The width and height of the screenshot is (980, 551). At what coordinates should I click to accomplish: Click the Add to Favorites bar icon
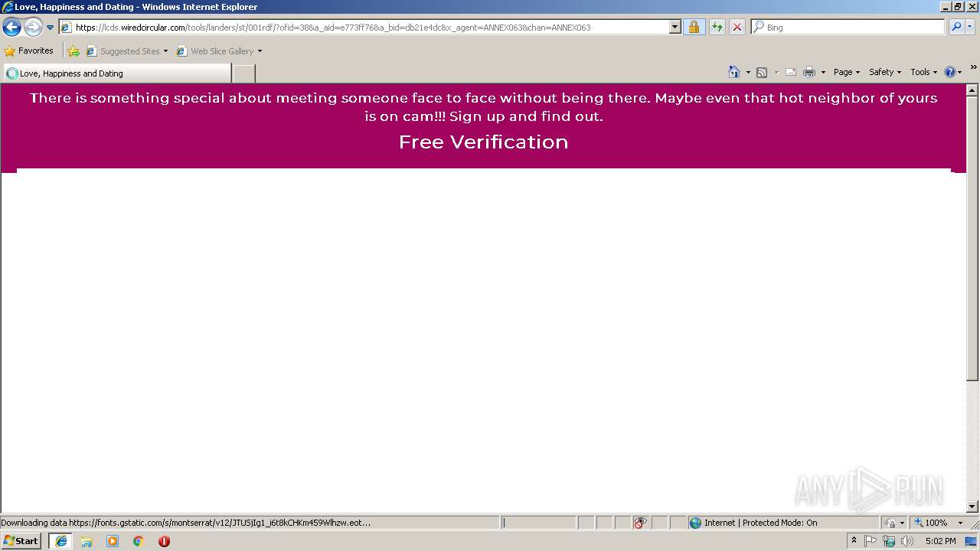73,51
